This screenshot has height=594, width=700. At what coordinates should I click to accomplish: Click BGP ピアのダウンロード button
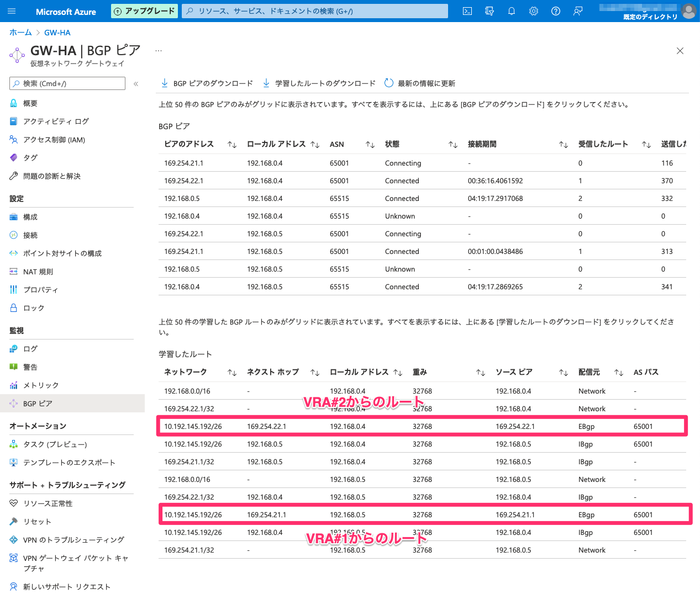(x=207, y=83)
